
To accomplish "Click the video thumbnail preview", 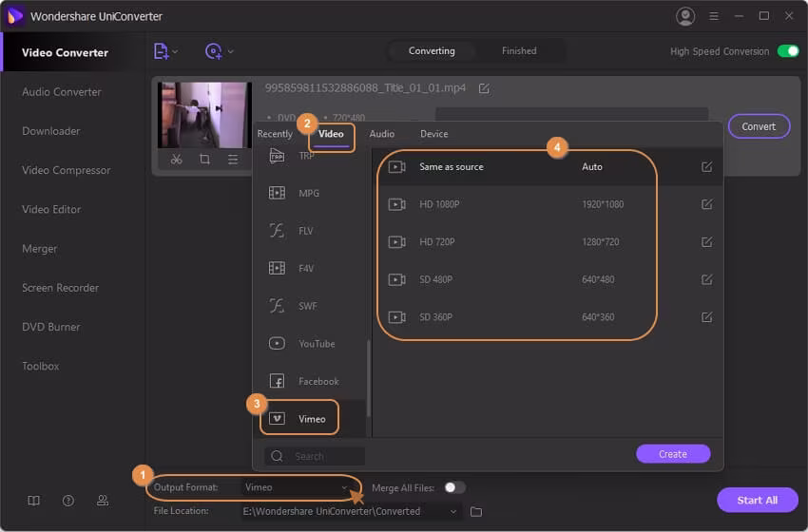I will pyautogui.click(x=204, y=115).
